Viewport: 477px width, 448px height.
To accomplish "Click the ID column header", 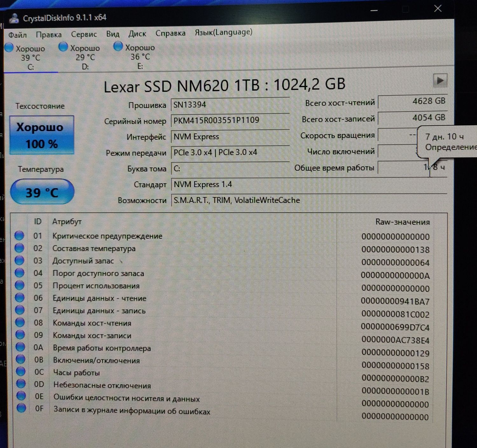I will coord(38,221).
